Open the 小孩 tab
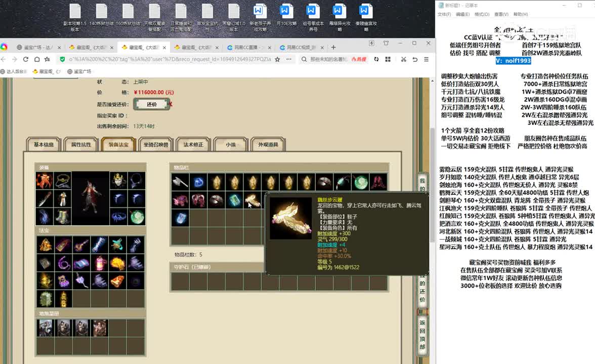595x364 pixels. [x=231, y=145]
